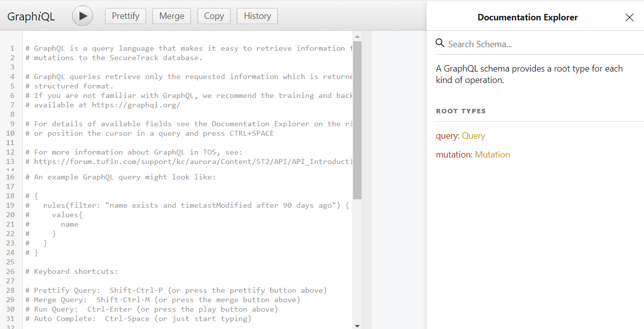Open the Mutation root type
This screenshot has height=329, width=644.
click(492, 155)
